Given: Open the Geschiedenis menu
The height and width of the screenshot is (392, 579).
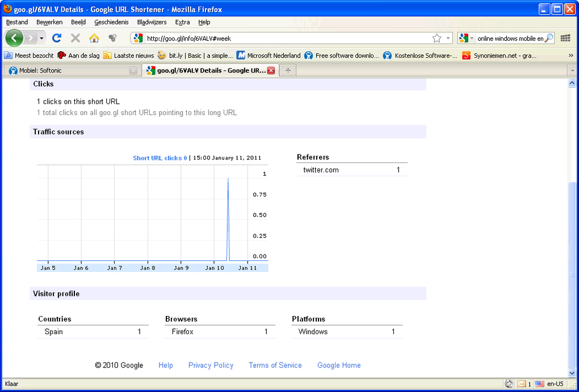Looking at the screenshot, I should (x=111, y=22).
